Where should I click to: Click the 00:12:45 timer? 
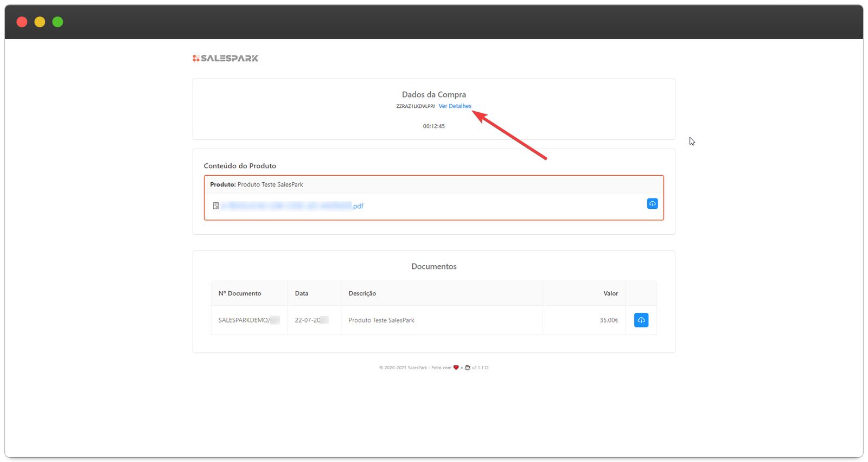(x=433, y=126)
